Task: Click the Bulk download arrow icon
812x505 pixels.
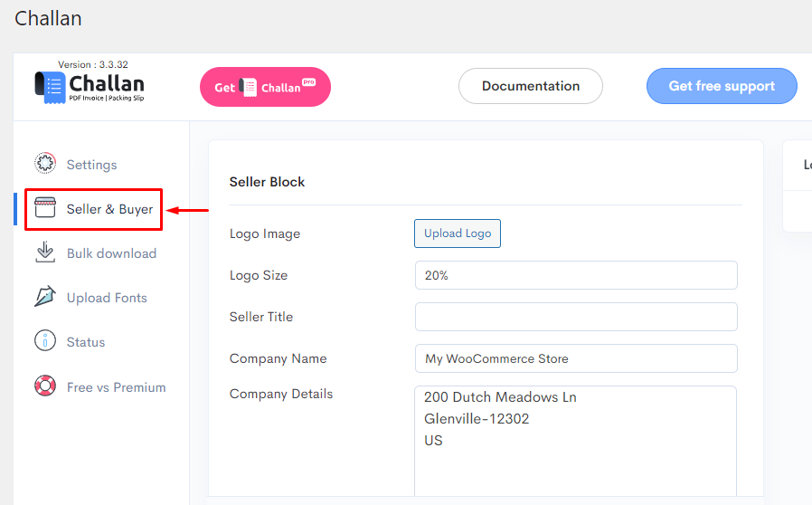Action: click(x=45, y=252)
